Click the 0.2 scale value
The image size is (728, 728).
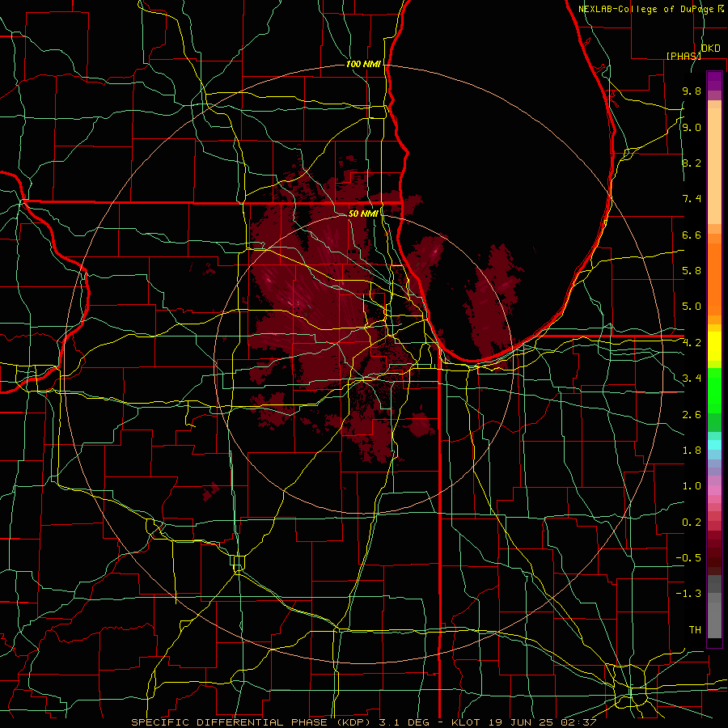692,523
